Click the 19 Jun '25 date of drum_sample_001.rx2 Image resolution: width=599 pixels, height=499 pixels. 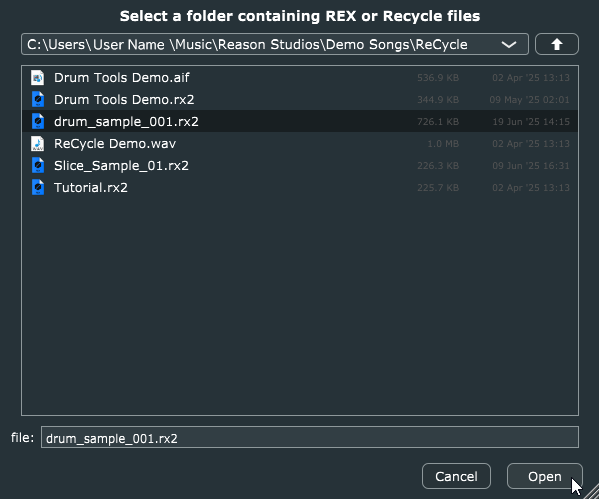point(531,122)
